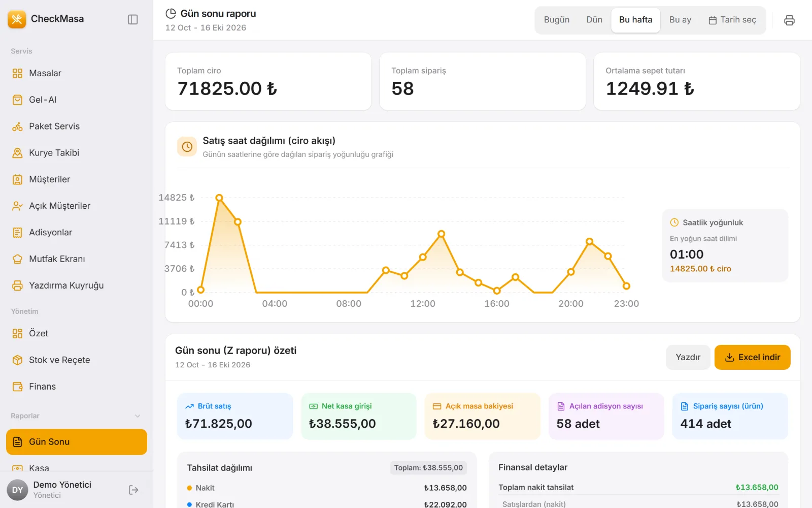Screen dimensions: 812x508
Task: Click Toplam nakit tahsilat row
Action: point(638,487)
